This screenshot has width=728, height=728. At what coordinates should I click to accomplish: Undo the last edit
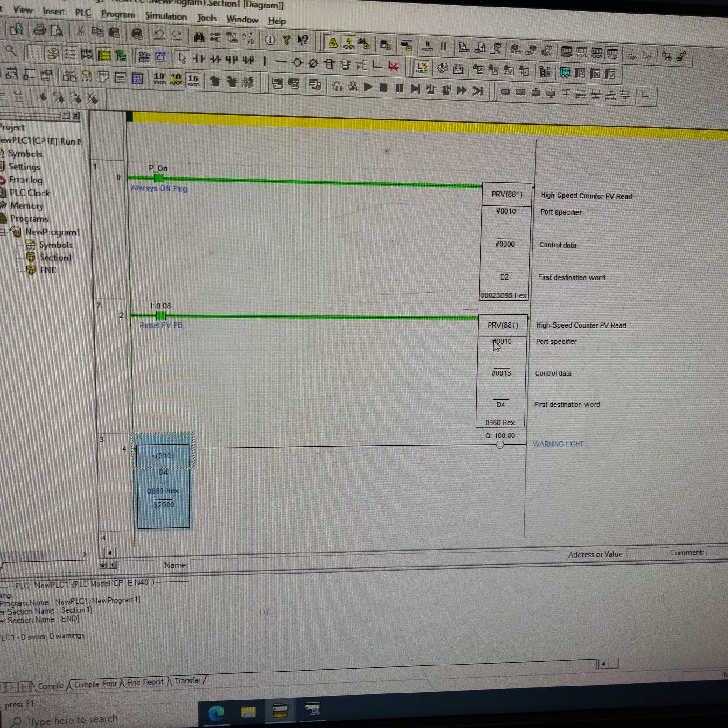click(159, 34)
